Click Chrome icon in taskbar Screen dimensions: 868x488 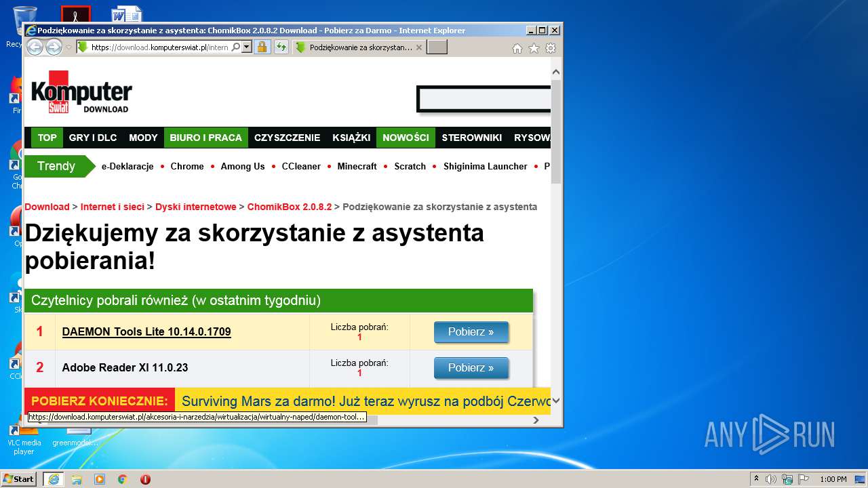[122, 479]
